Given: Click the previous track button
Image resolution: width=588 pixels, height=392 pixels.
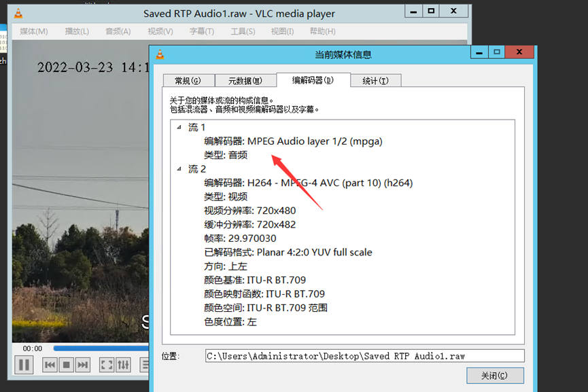Looking at the screenshot, I should pos(50,365).
